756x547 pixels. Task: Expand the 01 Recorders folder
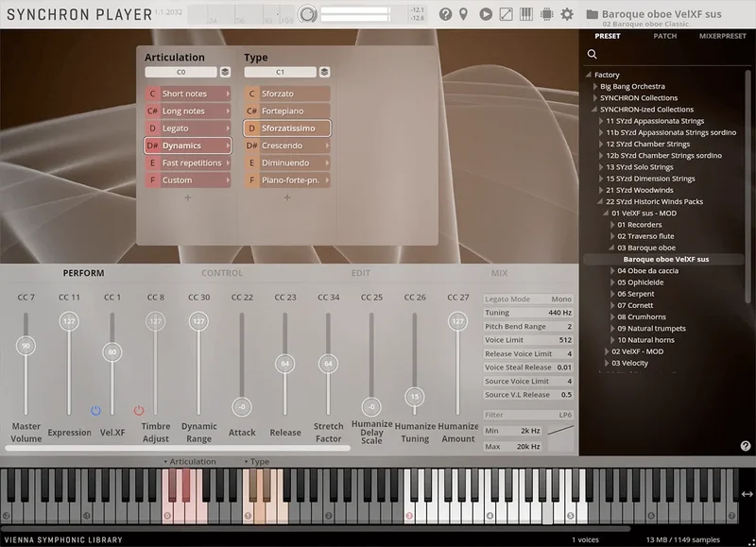(612, 225)
